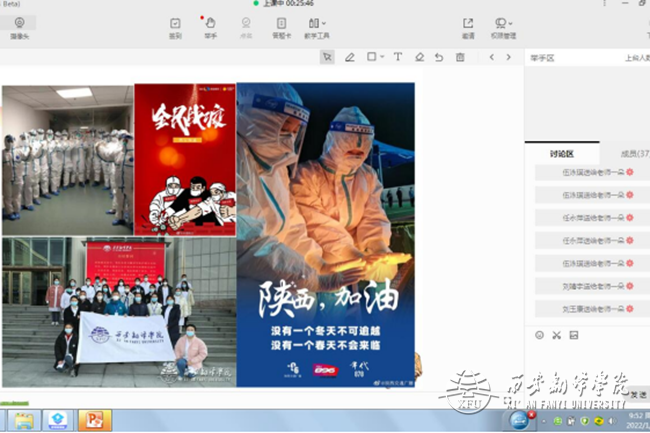
Task: Select the pen drawing tool
Action: point(350,57)
